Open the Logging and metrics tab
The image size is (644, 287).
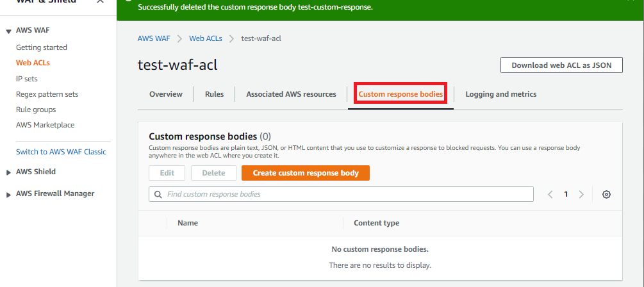pos(500,94)
